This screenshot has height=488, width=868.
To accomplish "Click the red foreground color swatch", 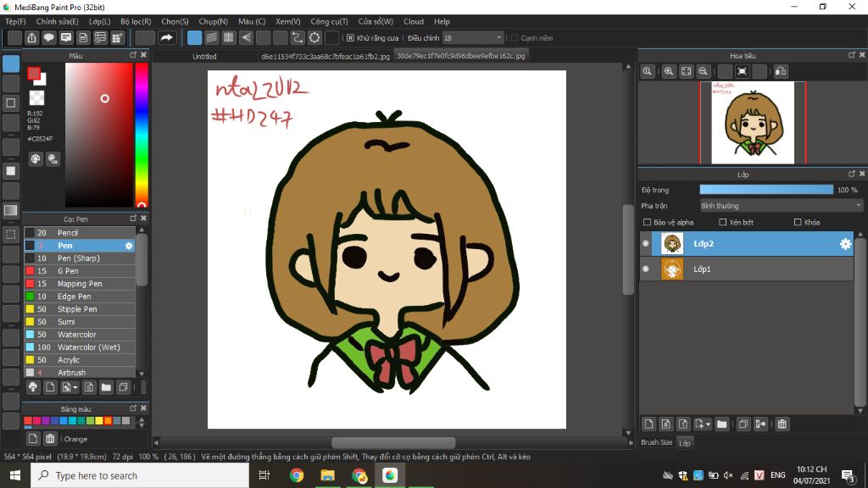I will 33,73.
